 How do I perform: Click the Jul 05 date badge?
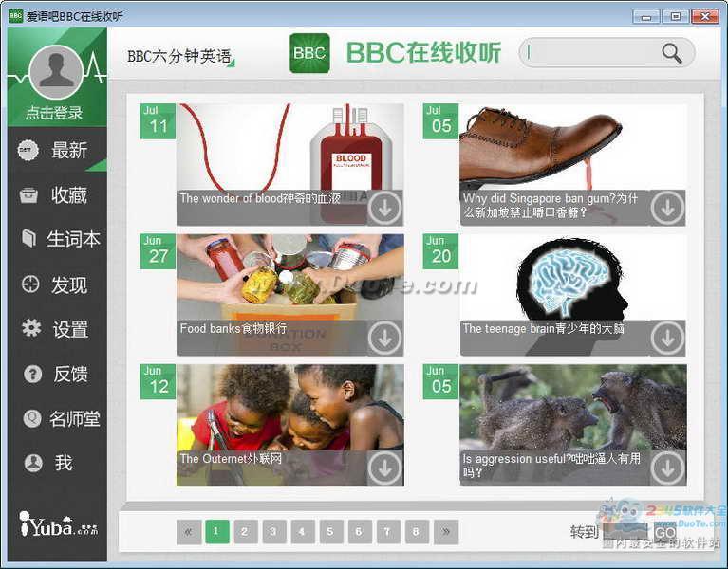coord(440,121)
